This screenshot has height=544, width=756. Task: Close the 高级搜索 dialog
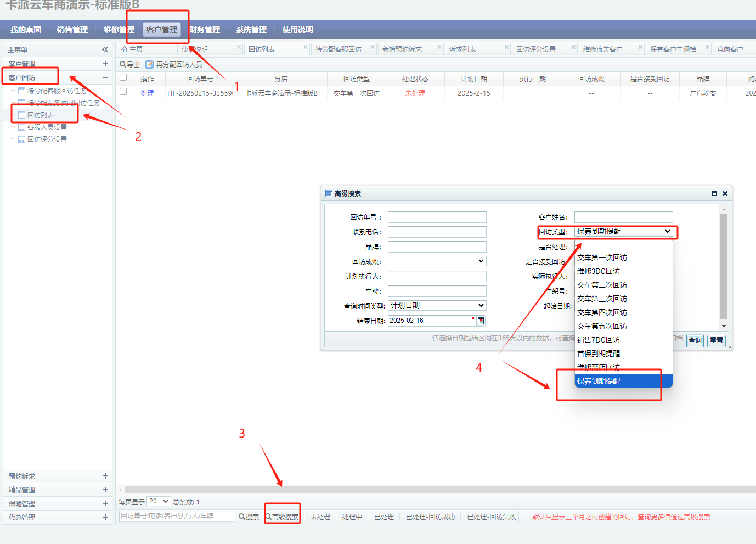click(x=725, y=194)
